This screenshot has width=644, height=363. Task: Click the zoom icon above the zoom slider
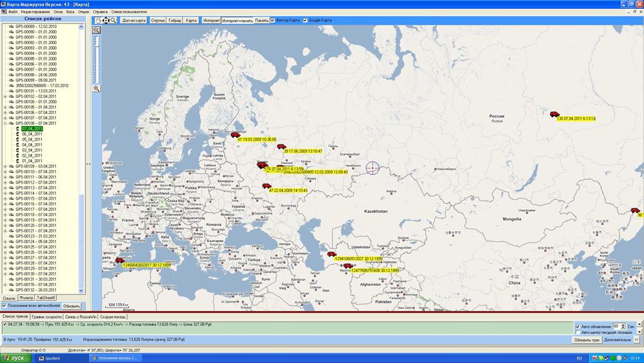pyautogui.click(x=96, y=30)
